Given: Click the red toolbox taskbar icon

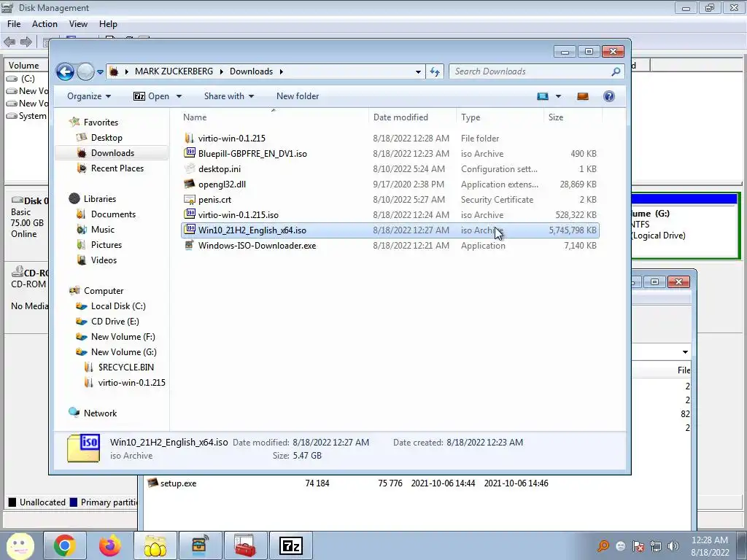Looking at the screenshot, I should coord(245,545).
